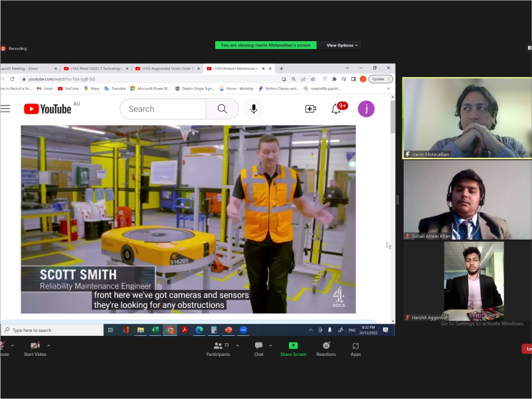Select Joerin Motavallian's video tile
The width and height of the screenshot is (532, 399).
coord(467,118)
